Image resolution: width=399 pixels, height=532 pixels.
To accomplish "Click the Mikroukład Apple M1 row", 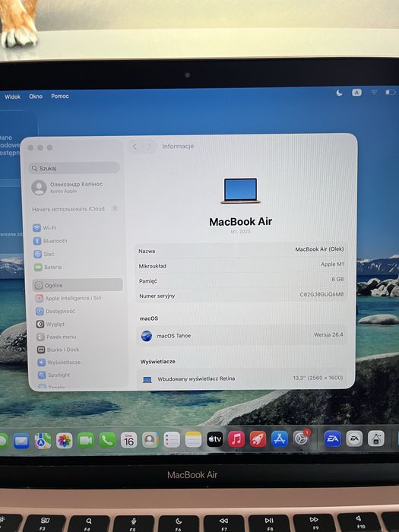I will click(241, 265).
